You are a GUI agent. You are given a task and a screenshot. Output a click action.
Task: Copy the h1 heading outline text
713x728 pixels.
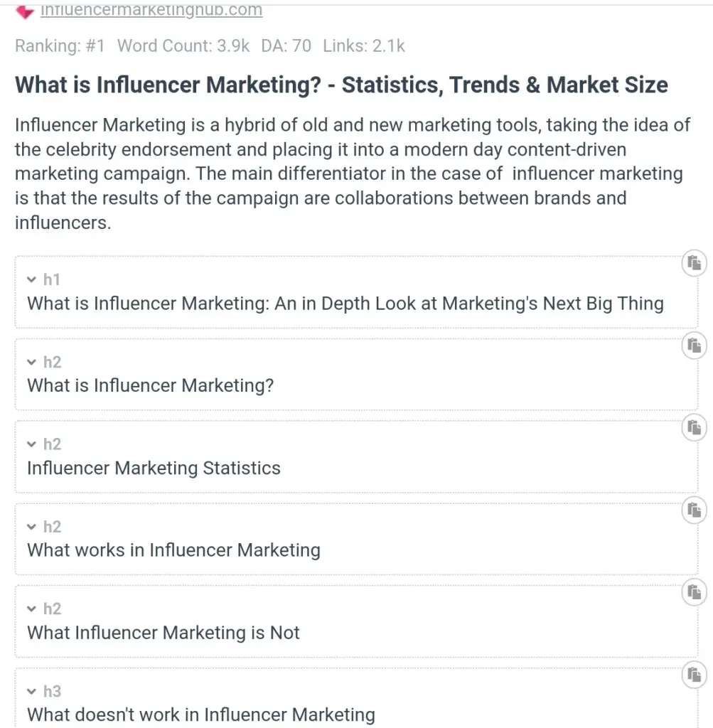tap(694, 263)
